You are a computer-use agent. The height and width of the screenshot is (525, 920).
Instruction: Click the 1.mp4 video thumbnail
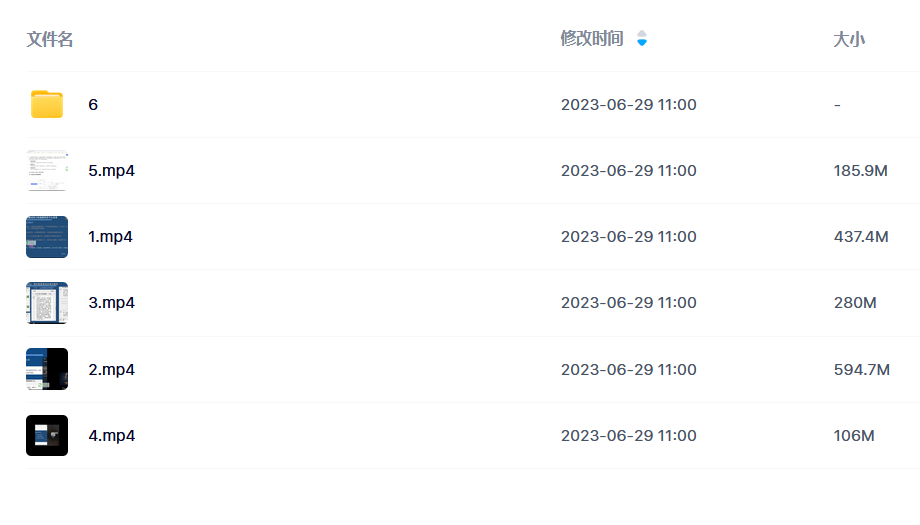point(47,237)
